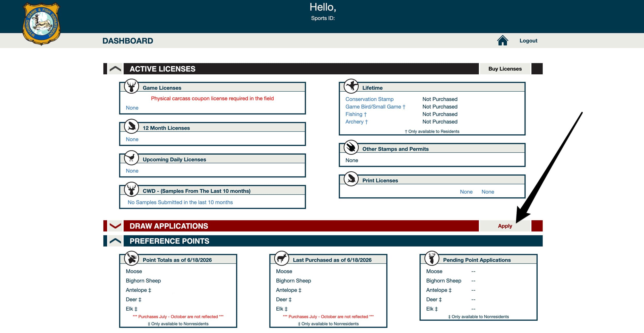Open the Archery lifetime license link
Image resolution: width=644 pixels, height=333 pixels.
[357, 122]
